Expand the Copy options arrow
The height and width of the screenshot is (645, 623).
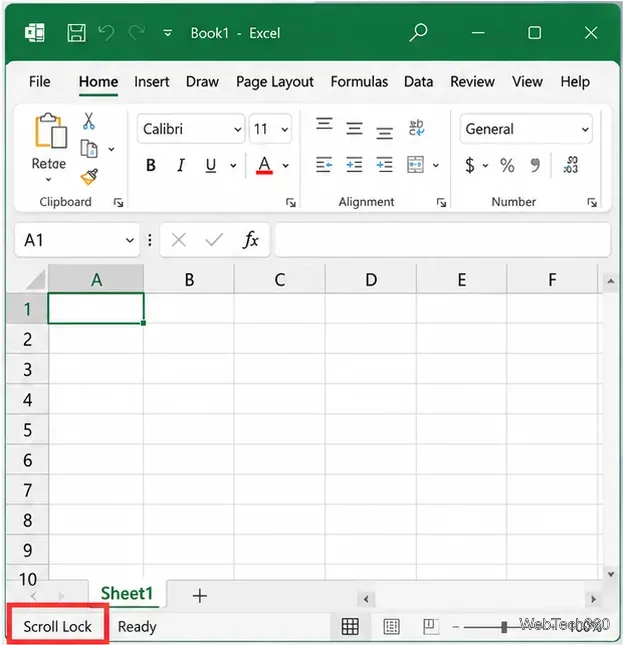click(x=111, y=149)
